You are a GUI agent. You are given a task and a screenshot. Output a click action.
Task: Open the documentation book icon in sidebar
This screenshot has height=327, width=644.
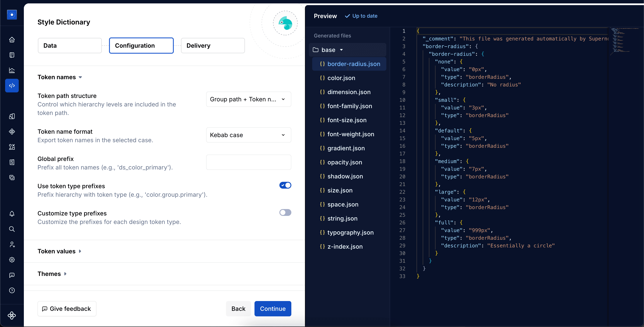pos(12,55)
